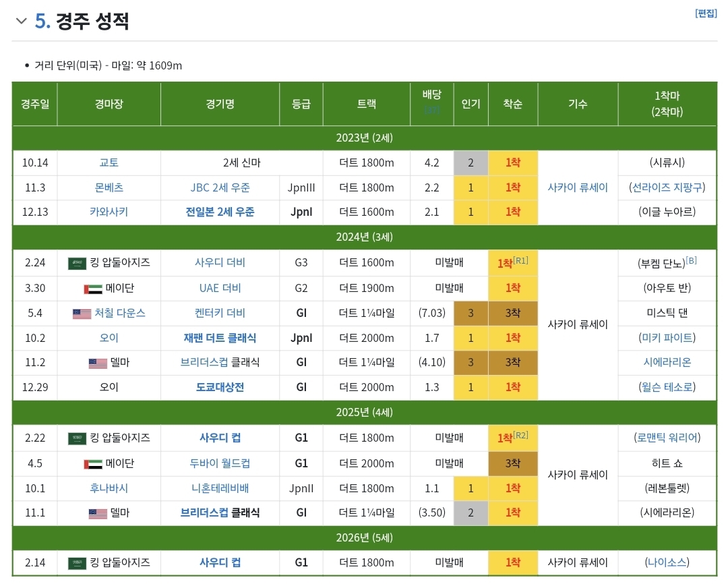Viewport: 728px width, 584px height.
Task: Open the 교토 racecourse link
Action: (109, 163)
